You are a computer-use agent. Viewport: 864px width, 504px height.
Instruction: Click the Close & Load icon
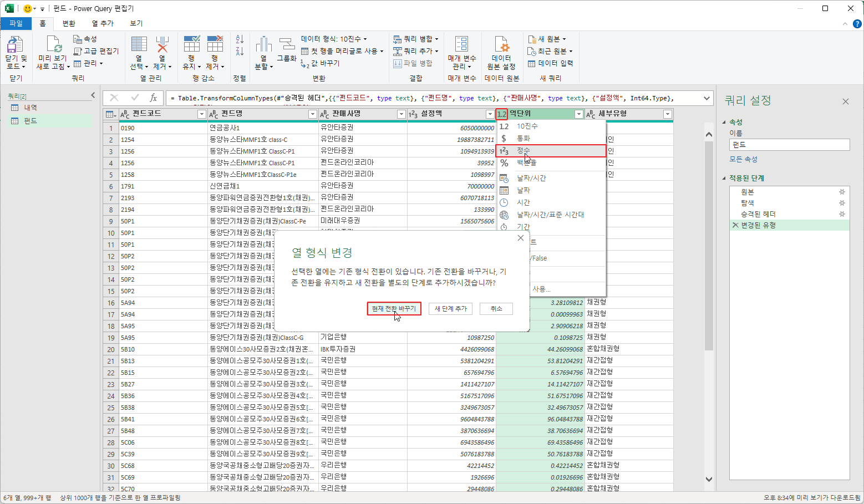16,45
